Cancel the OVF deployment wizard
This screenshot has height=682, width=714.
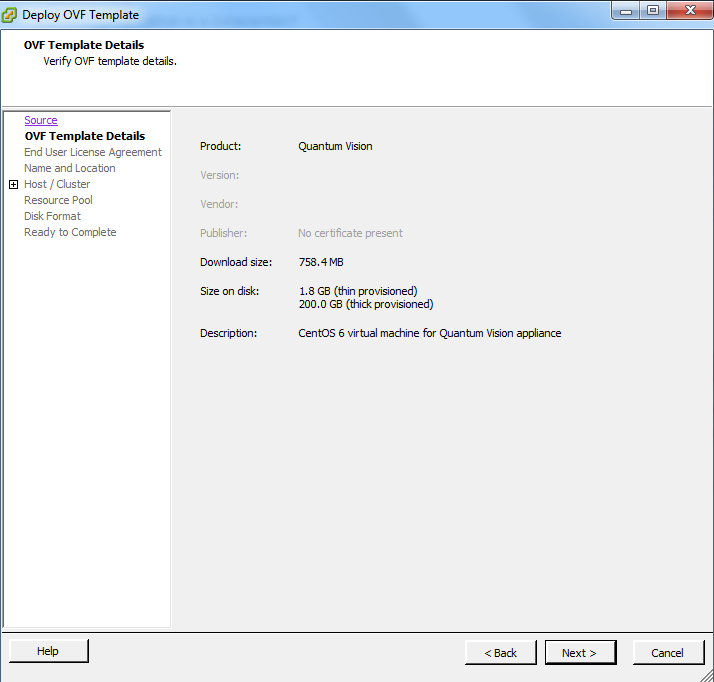668,653
